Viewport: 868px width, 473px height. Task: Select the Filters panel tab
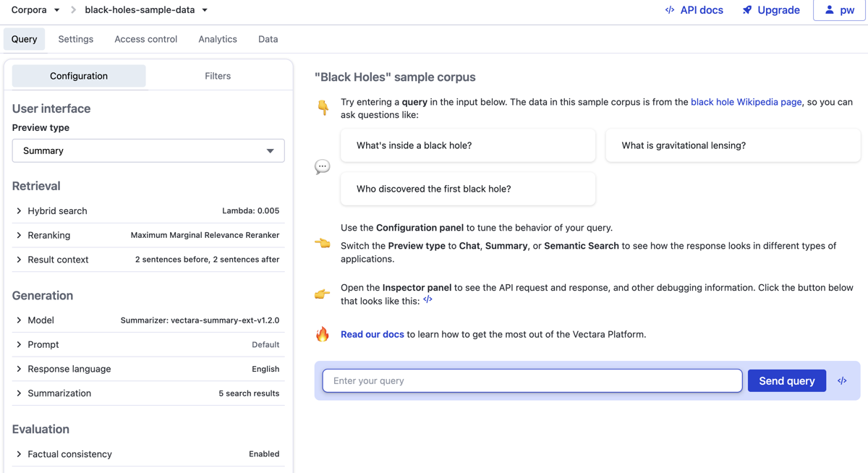pyautogui.click(x=218, y=76)
